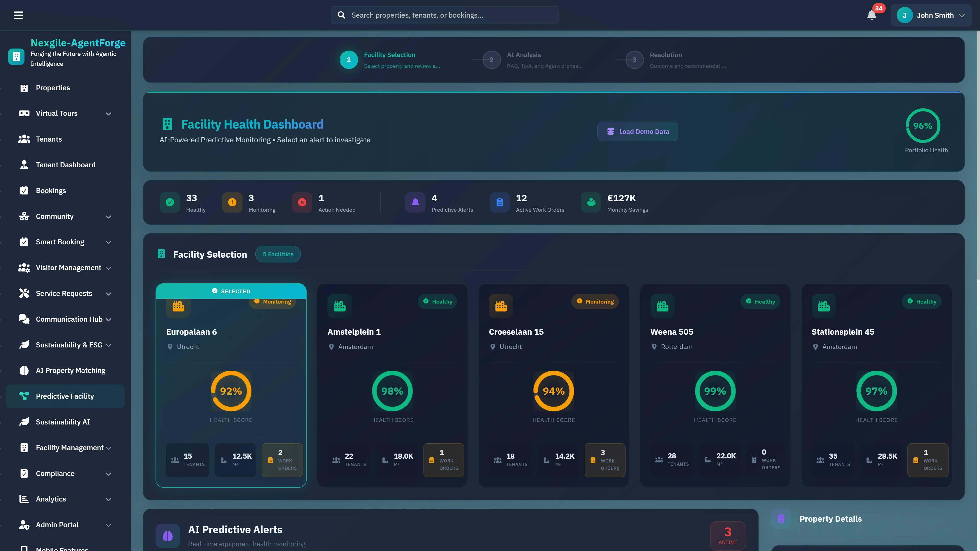This screenshot has width=980, height=551.
Task: Select the AI Property Matching tool
Action: click(x=71, y=370)
